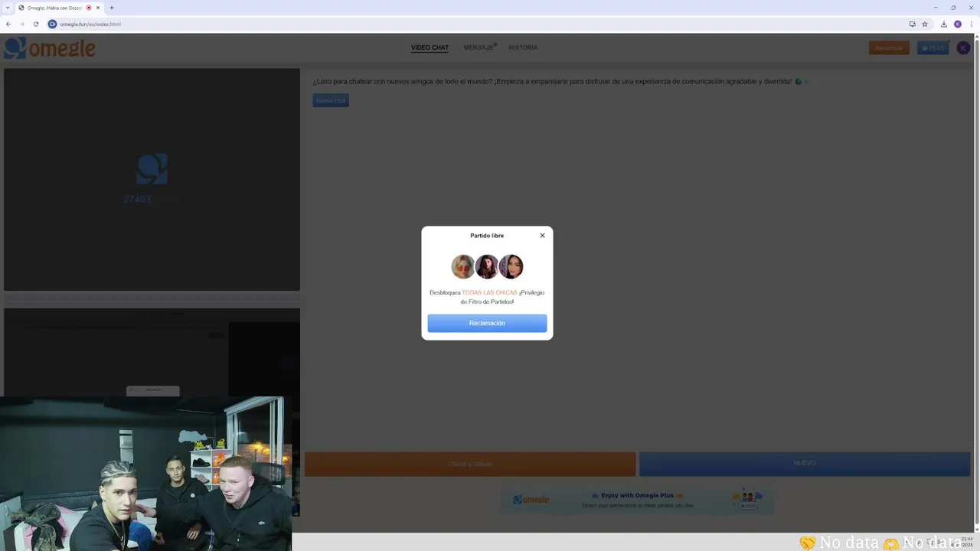
Task: Open the Chrome profile K avatar
Action: pyautogui.click(x=957, y=24)
